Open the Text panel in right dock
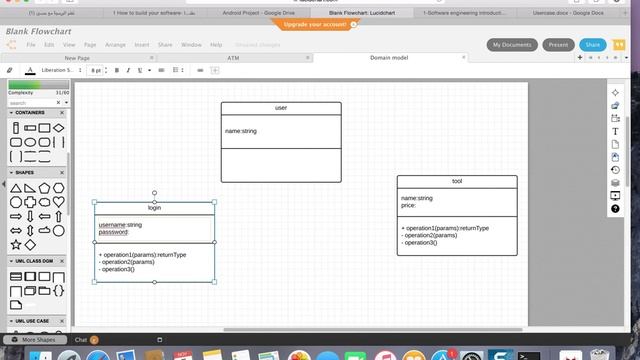Image resolution: width=640 pixels, height=360 pixels. (615, 131)
